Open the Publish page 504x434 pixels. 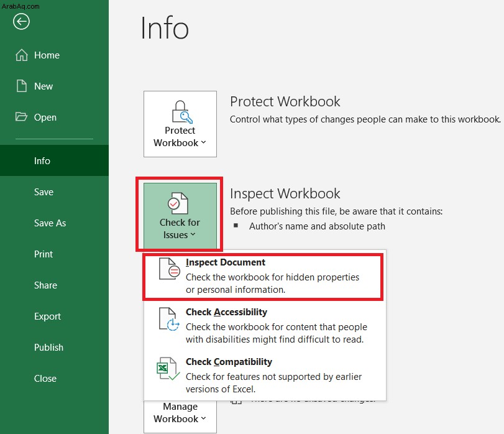pos(54,348)
